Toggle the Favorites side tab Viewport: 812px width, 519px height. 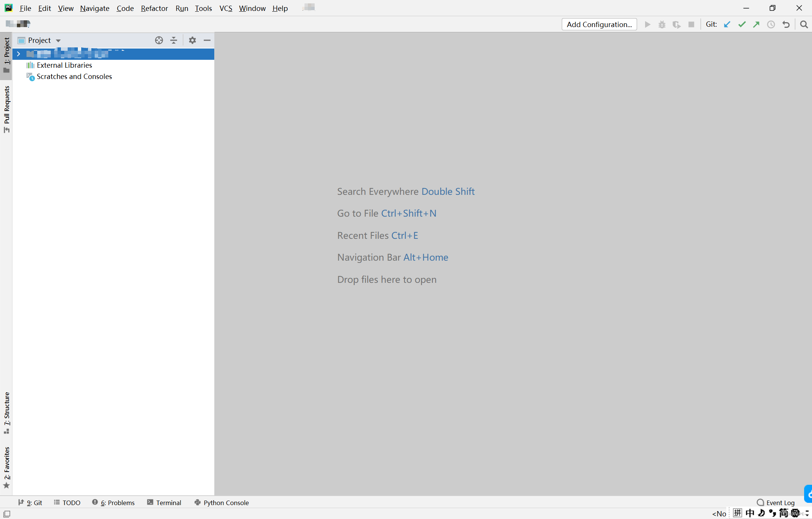click(x=7, y=467)
